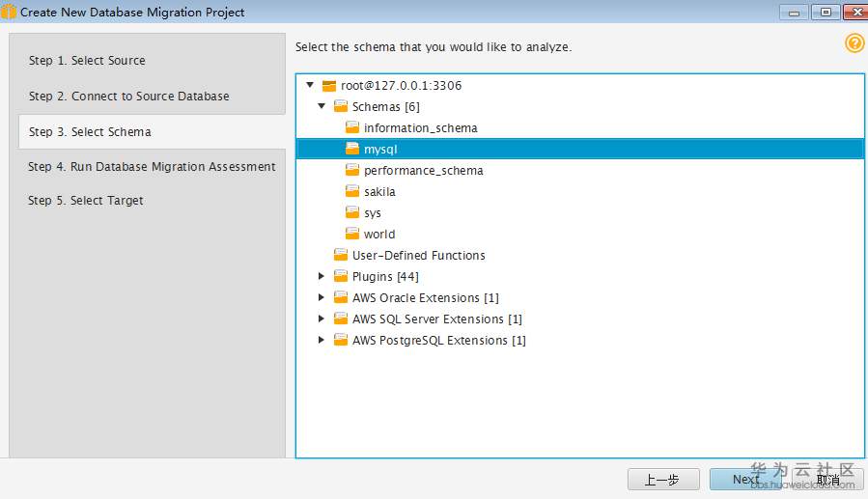Select the mysql schema label
The width and height of the screenshot is (868, 499).
[x=380, y=150]
